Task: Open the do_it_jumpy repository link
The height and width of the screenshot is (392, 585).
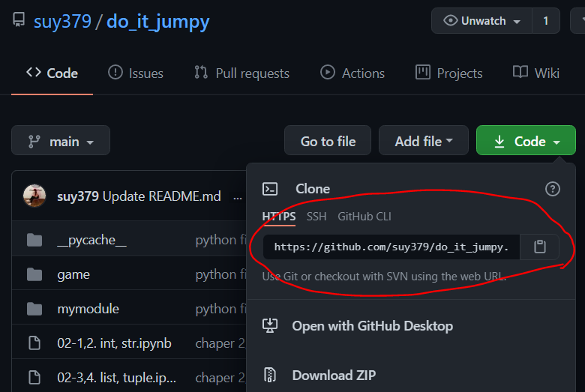Action: click(157, 22)
